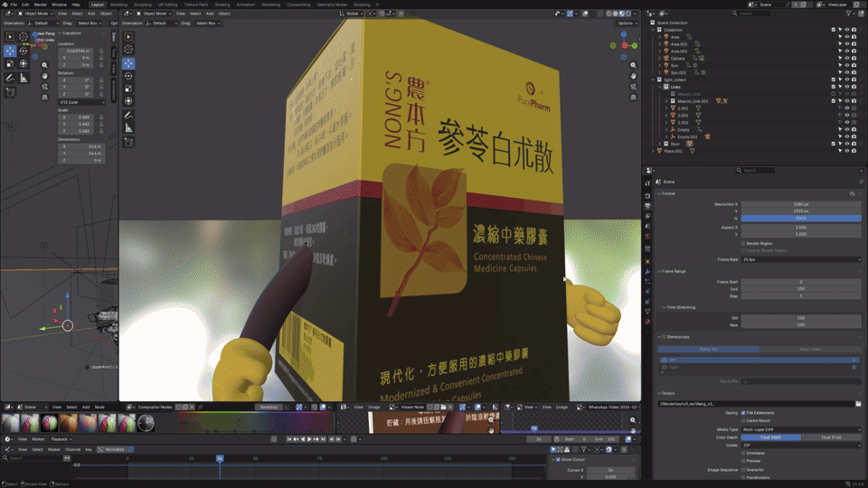
Task: Click the viewport zoom magnifier gizmo
Action: pos(633,65)
